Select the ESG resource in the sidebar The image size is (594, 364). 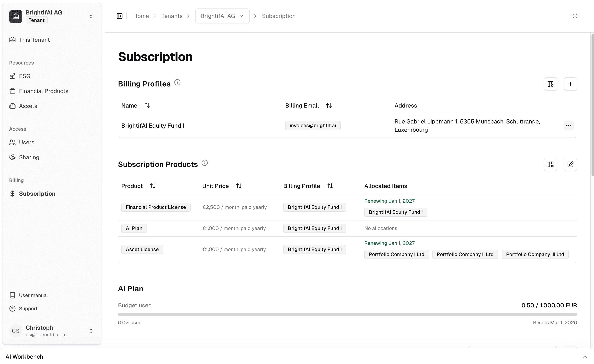tap(25, 76)
